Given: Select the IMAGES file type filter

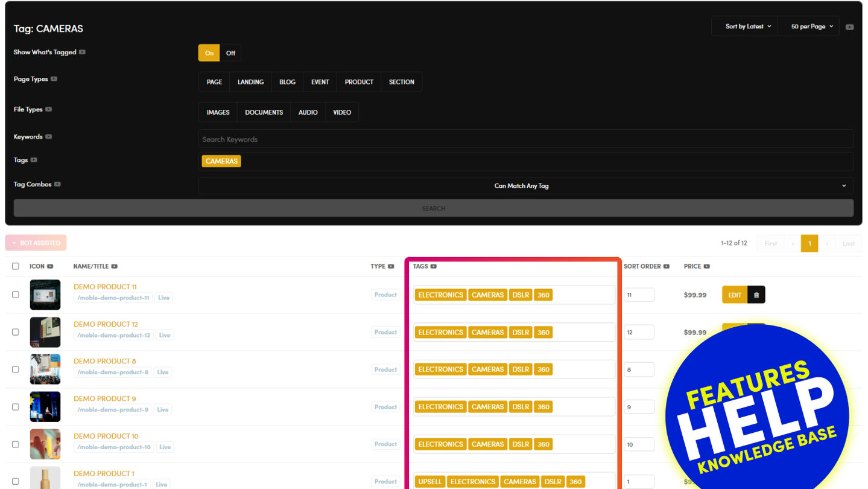Looking at the screenshot, I should 218,112.
